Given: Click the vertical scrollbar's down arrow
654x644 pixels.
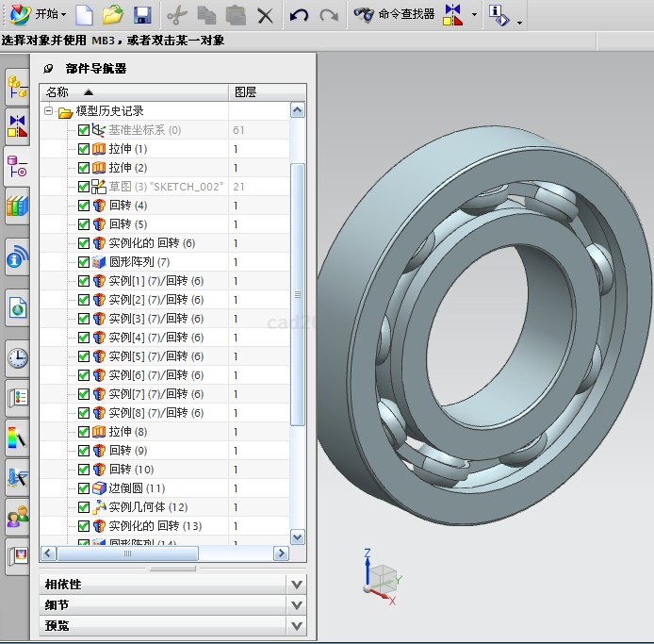Looking at the screenshot, I should point(298,537).
